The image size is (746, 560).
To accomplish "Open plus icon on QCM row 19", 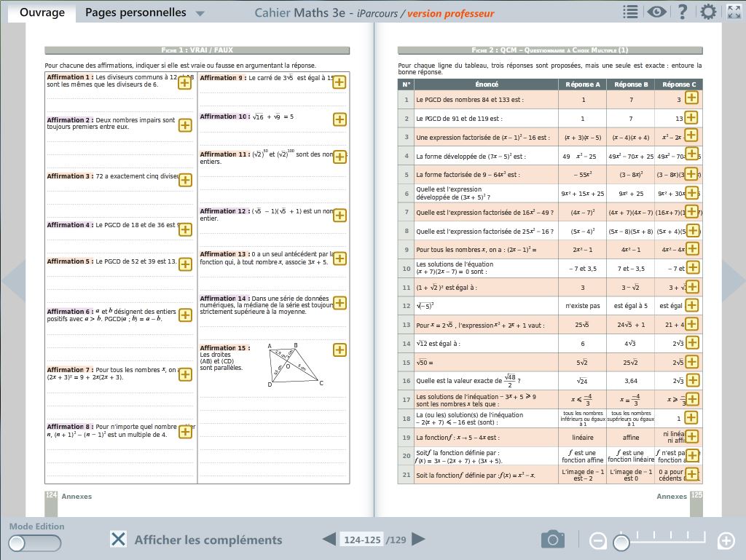I will [692, 436].
